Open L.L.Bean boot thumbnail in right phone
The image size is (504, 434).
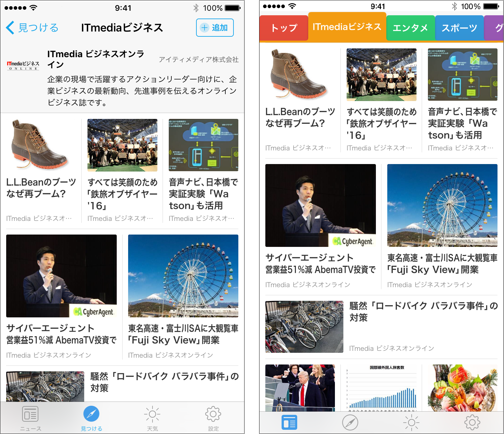(300, 74)
